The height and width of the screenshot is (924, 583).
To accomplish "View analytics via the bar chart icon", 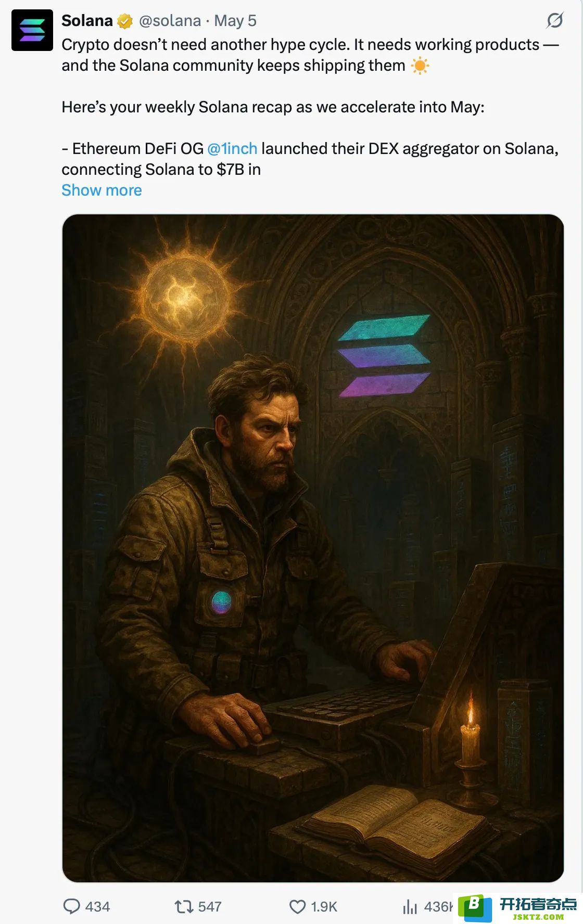I will (410, 907).
